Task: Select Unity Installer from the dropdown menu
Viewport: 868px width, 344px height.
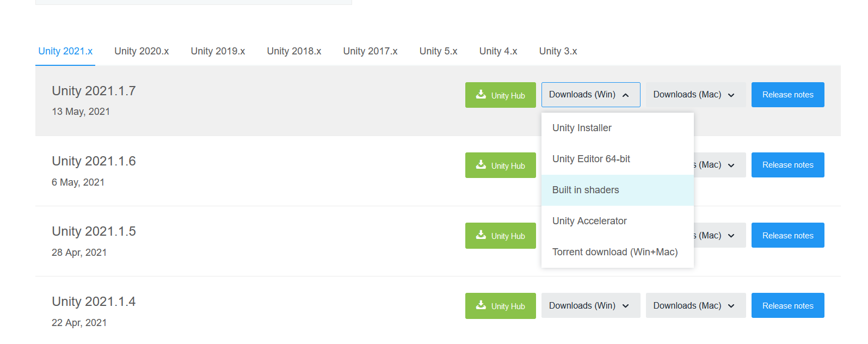Action: (582, 128)
